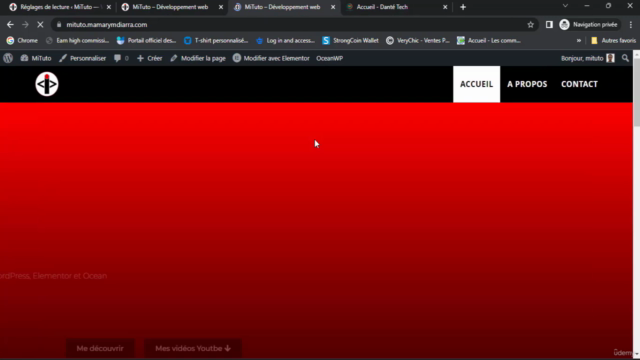Image resolution: width=640 pixels, height=360 pixels.
Task: Open the StrongCoin Wallet bookmark
Action: (350, 40)
